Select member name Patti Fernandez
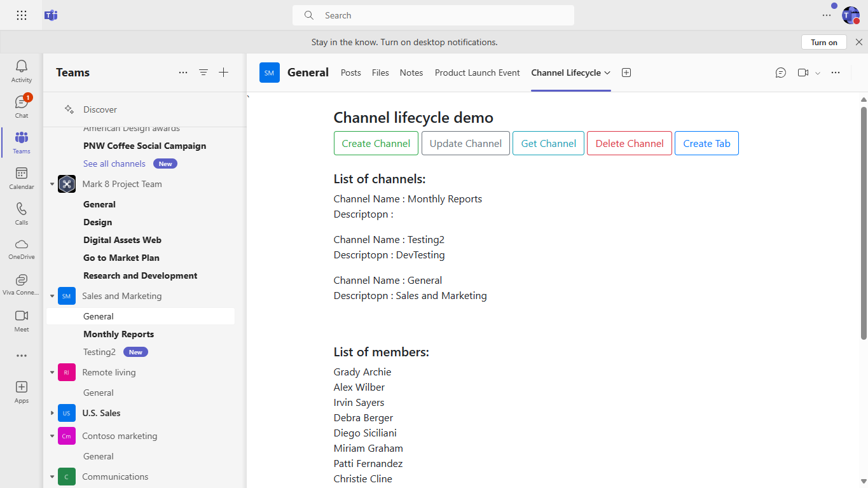868x488 pixels. pos(368,464)
